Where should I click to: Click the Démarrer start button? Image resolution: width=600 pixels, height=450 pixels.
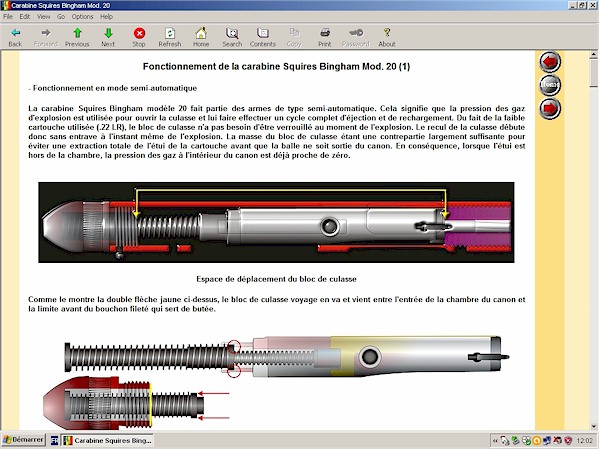pos(23,440)
